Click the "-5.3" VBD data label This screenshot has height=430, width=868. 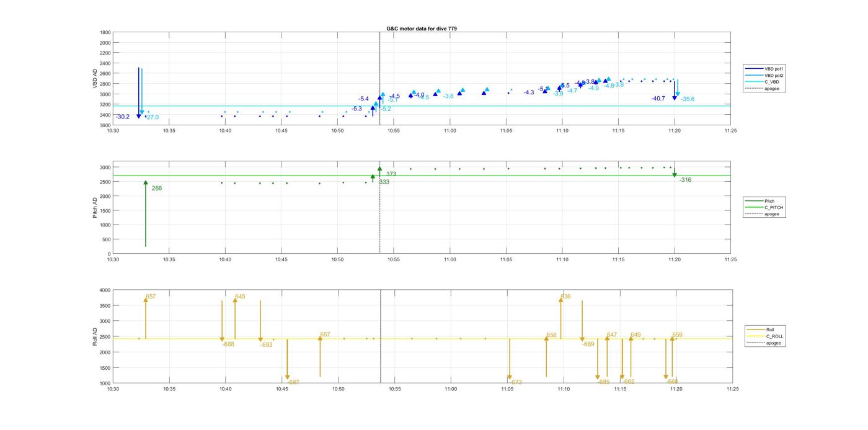(x=356, y=109)
